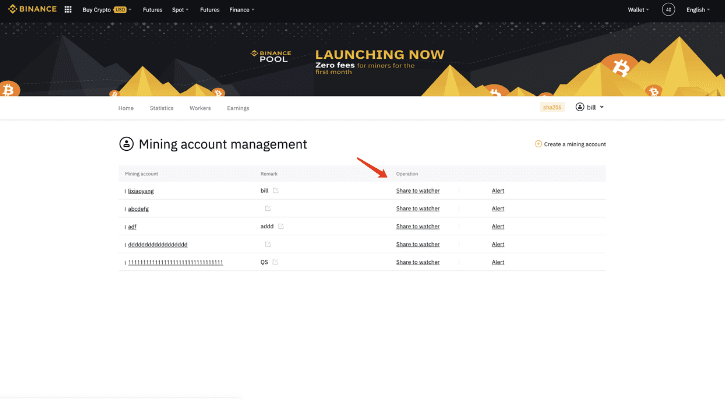
Task: Click the plus icon beside Create a mining account
Action: (538, 144)
